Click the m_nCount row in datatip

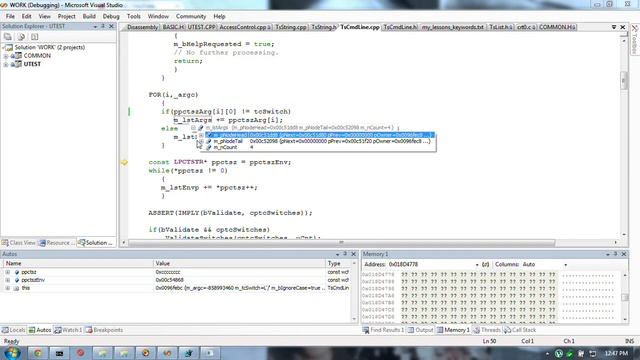318,147
